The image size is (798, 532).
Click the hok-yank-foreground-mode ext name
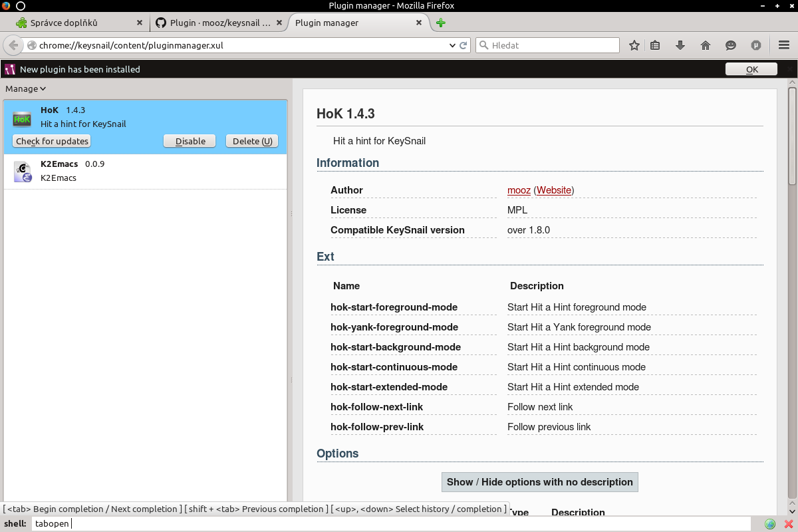click(x=394, y=327)
